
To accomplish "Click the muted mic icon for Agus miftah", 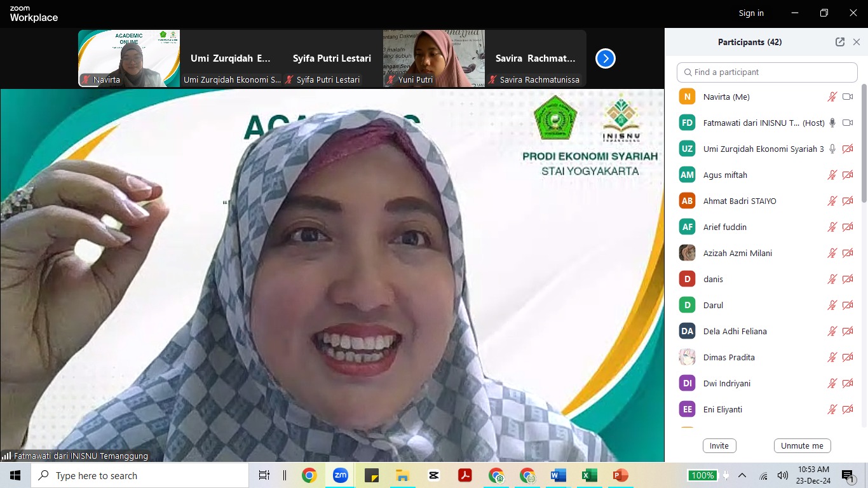I will 832,175.
